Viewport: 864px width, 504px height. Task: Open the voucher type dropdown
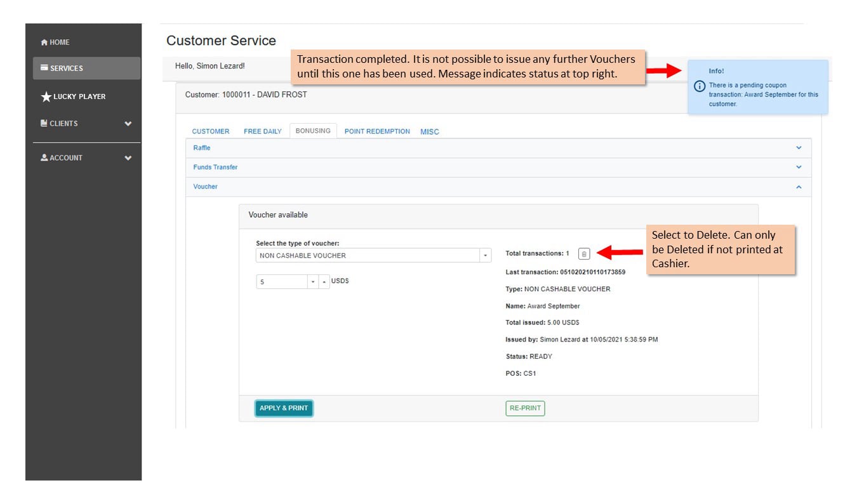click(x=486, y=255)
